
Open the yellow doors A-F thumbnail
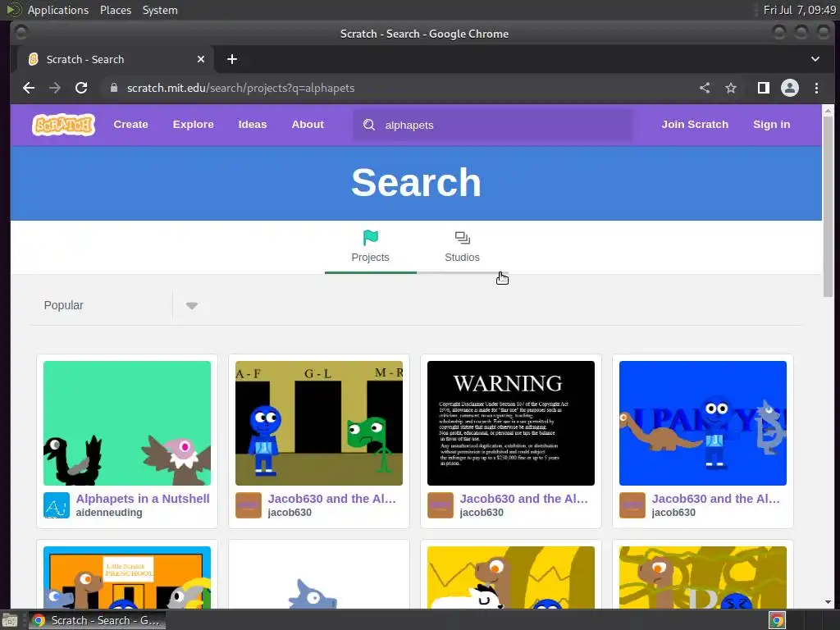pos(319,423)
